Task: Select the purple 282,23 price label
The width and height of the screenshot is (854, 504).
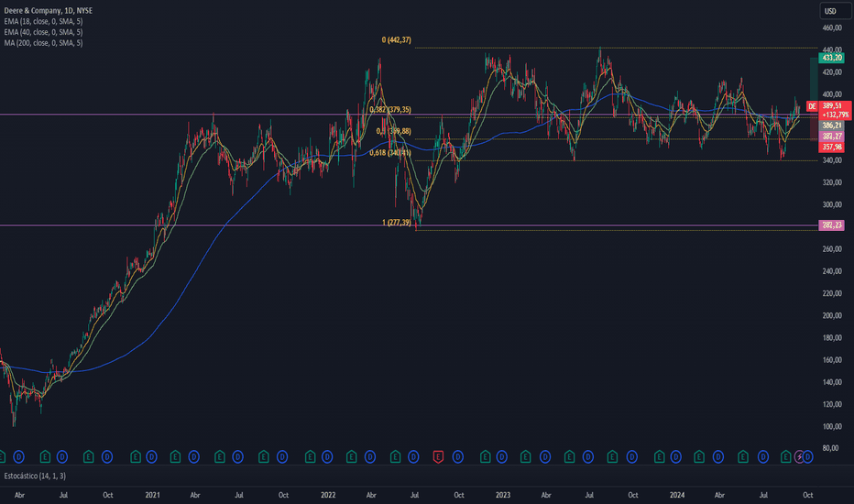Action: click(833, 225)
